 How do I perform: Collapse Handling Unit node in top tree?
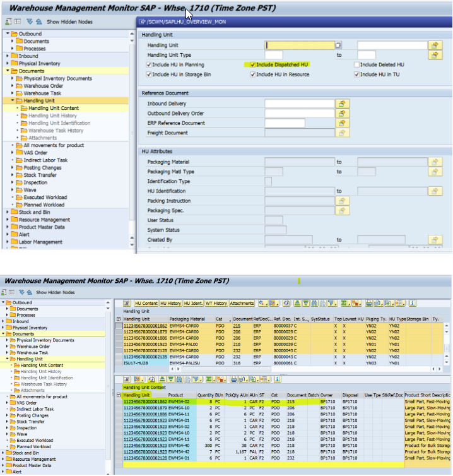[x=13, y=100]
